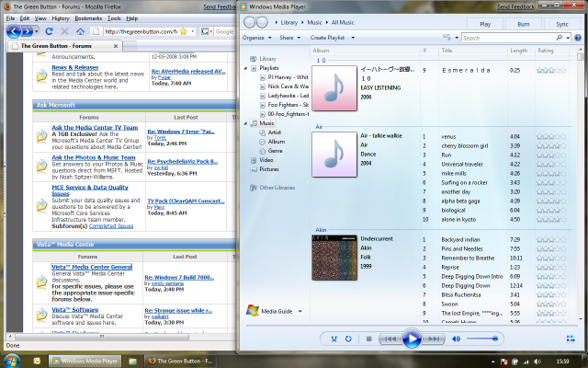Click Firefox address bar URL
The image size is (588, 368).
141,31
